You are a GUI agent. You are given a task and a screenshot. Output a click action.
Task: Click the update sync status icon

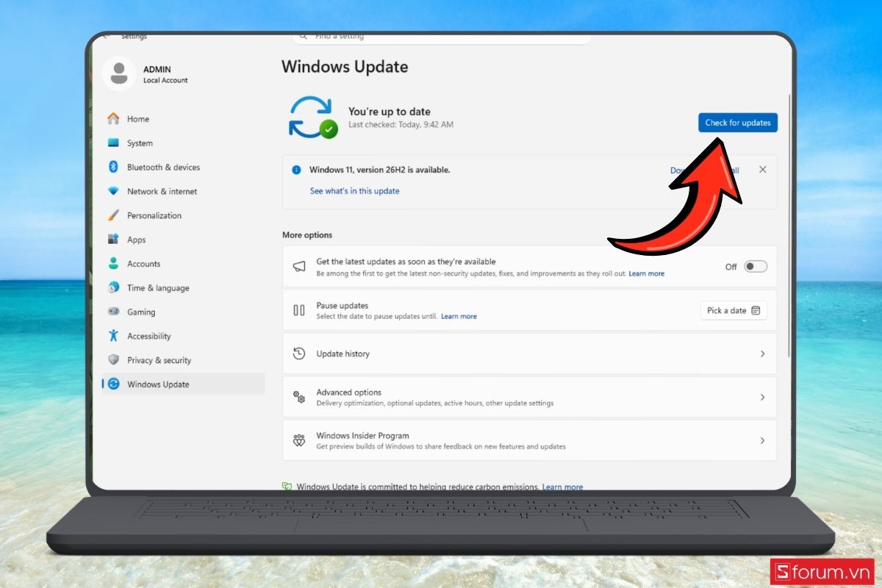[312, 118]
